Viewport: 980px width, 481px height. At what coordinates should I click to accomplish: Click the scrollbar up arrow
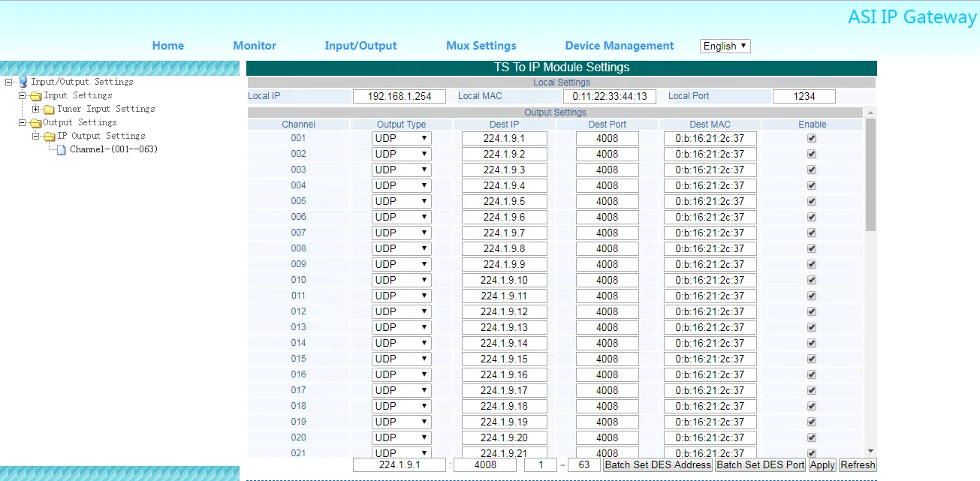(x=870, y=113)
